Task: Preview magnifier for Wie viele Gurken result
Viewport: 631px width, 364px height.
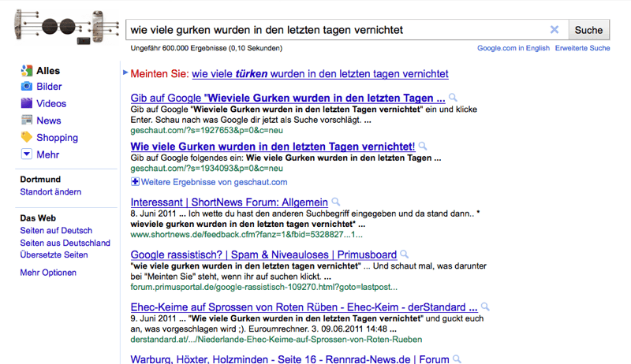Action: pos(423,146)
